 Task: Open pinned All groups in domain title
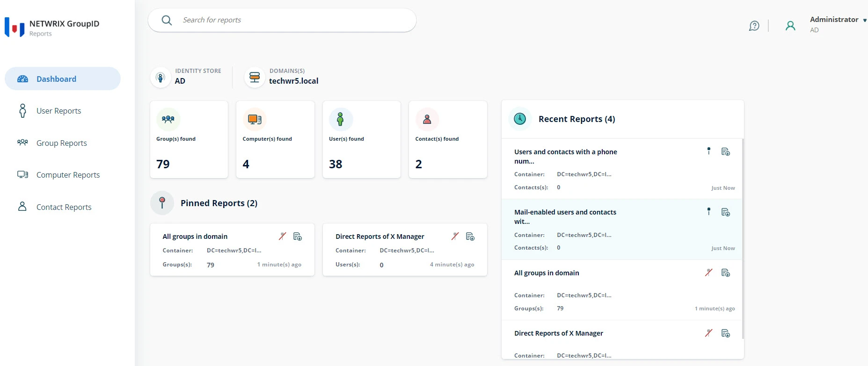(x=195, y=237)
